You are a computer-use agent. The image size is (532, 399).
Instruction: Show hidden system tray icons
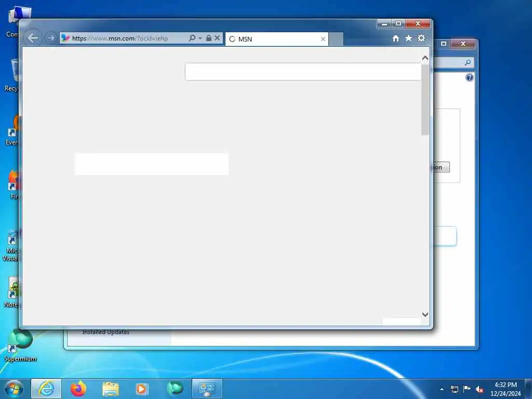coord(442,389)
